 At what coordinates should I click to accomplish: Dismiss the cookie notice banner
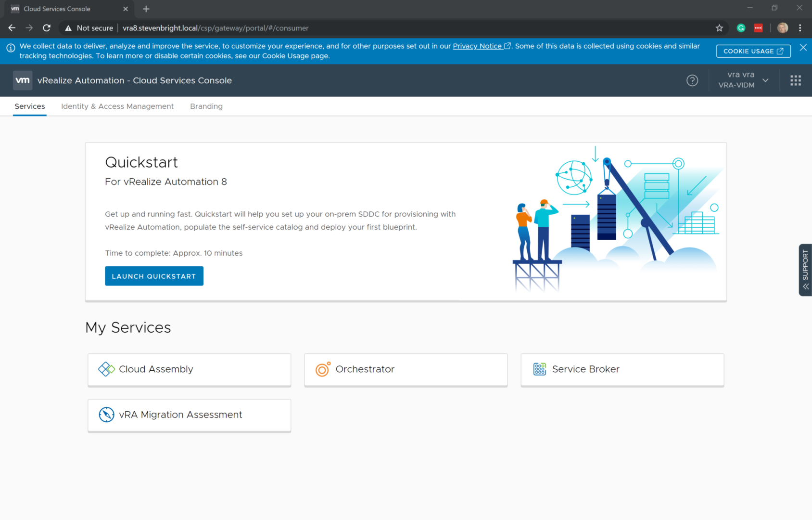pos(803,47)
